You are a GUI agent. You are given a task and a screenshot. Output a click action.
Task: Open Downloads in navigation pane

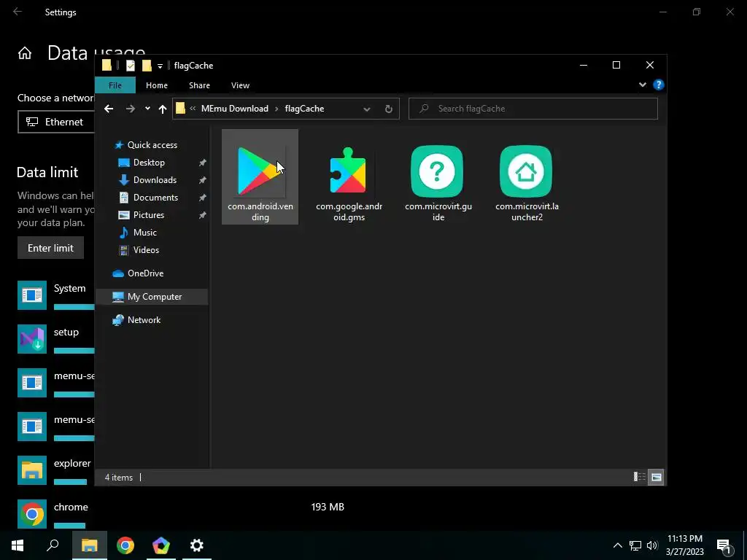pos(155,180)
